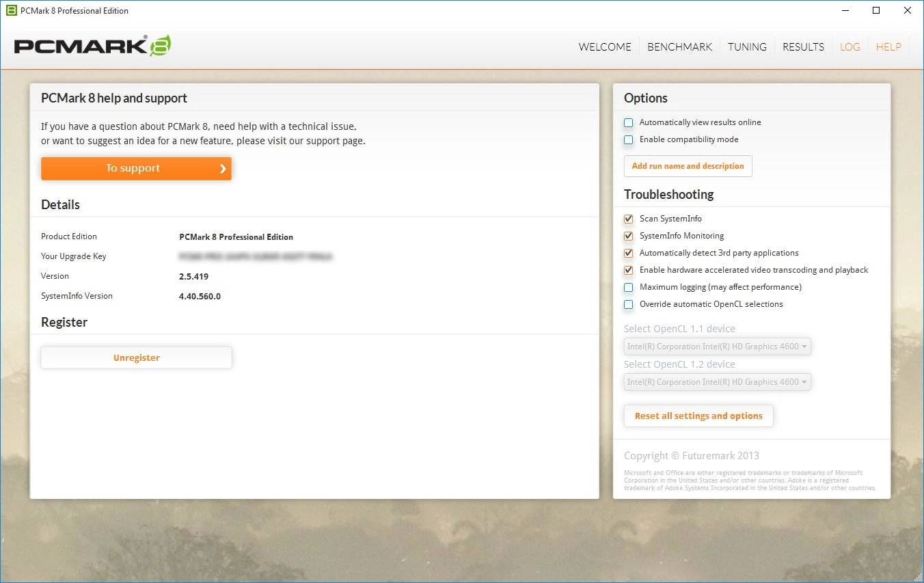Click Add run name and description

click(x=688, y=166)
